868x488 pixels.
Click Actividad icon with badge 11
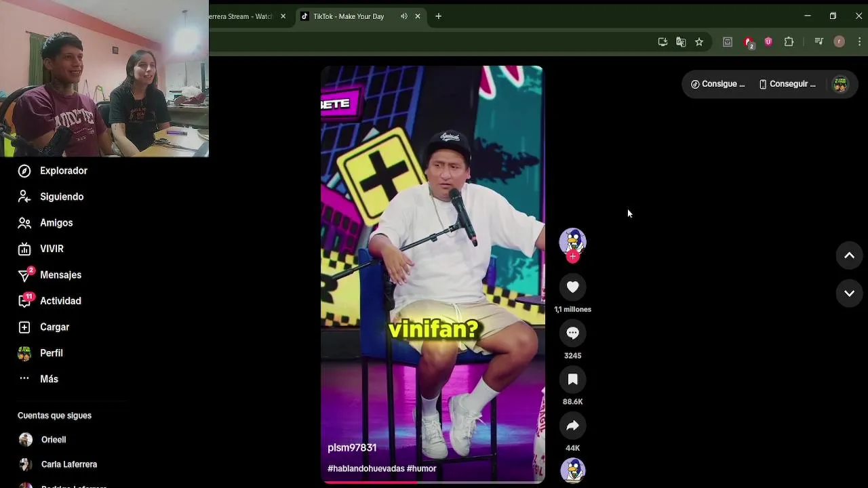pos(25,300)
